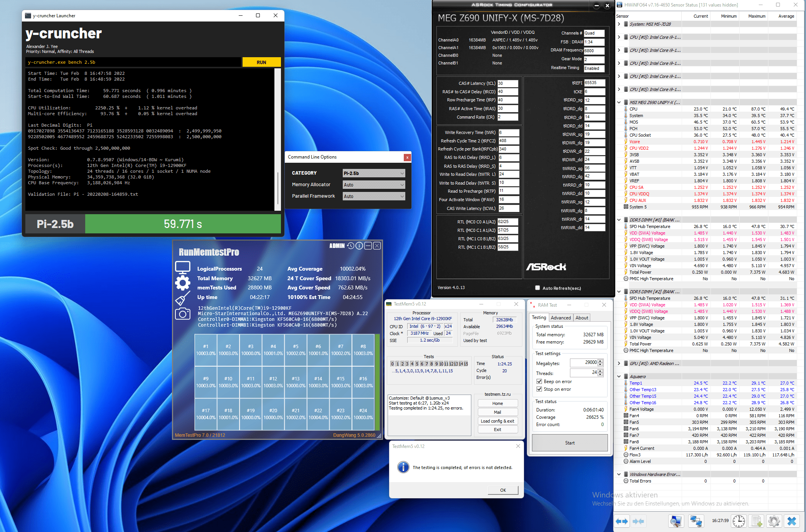Click HWiNFO expand columns arrows icon
Image resolution: width=806 pixels, height=532 pixels.
coord(621,521)
